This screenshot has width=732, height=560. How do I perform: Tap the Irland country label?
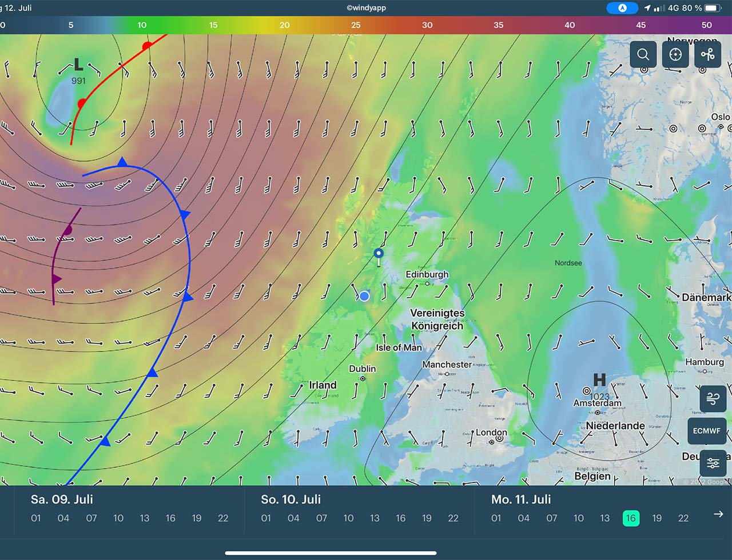(323, 385)
